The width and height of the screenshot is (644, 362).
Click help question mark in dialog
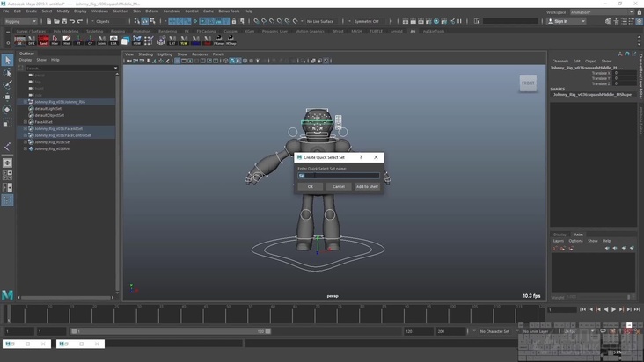click(361, 157)
